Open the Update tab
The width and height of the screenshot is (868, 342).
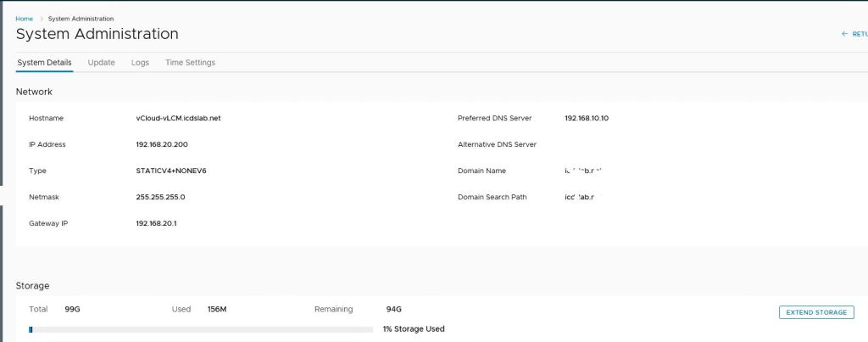[x=101, y=63]
